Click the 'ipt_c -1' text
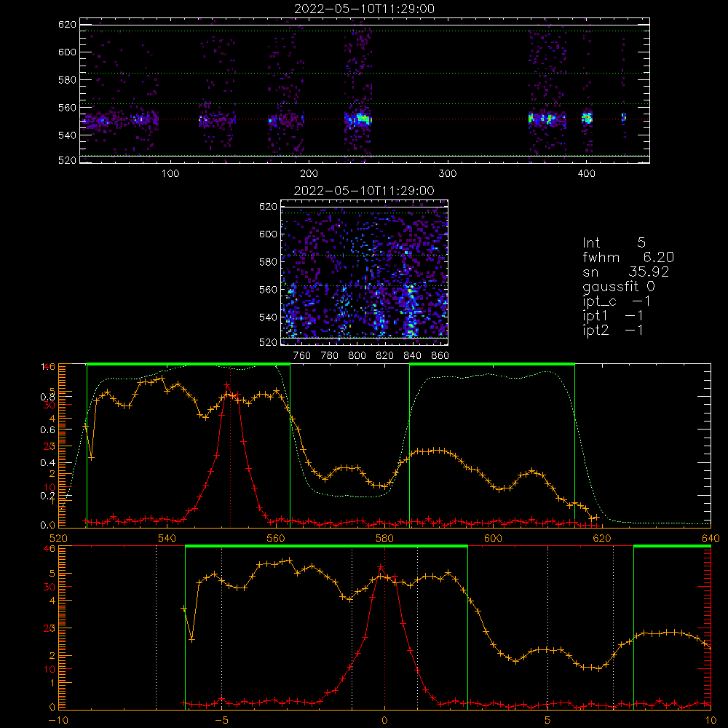Viewport: 728px width, 728px height. (616, 301)
